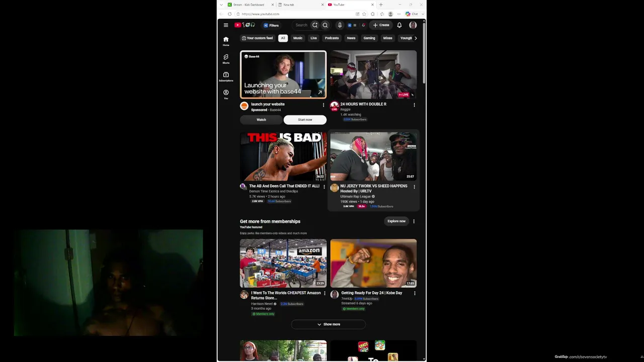Screen dimensions: 644x362
Task: Select the Podcasts category chip
Action: tap(332, 38)
